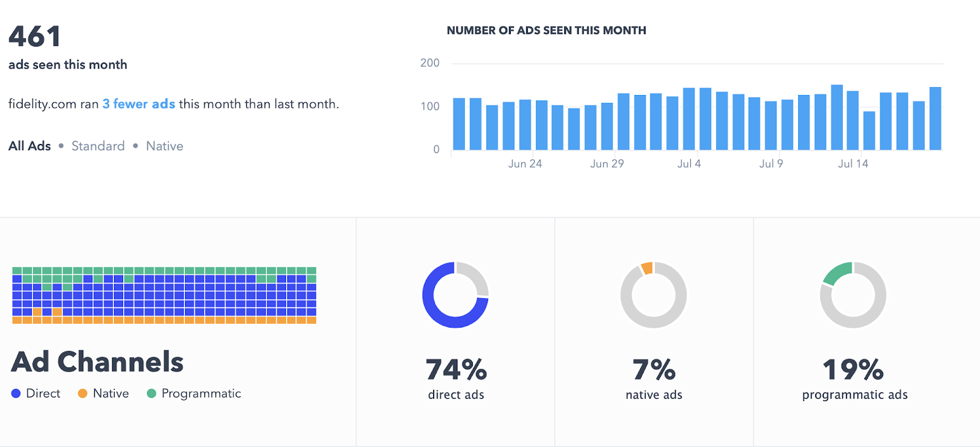The width and height of the screenshot is (980, 447).
Task: Click the programmatic ads donut chart
Action: coord(853,295)
